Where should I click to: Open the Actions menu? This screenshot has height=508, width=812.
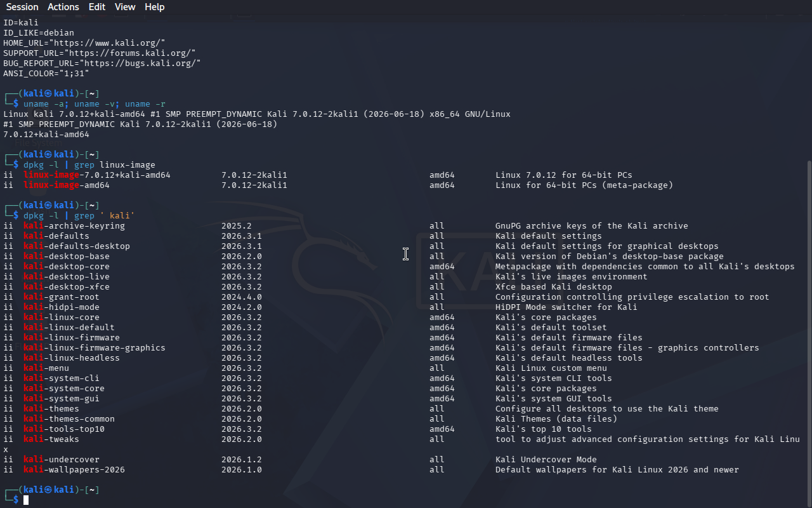click(x=63, y=7)
